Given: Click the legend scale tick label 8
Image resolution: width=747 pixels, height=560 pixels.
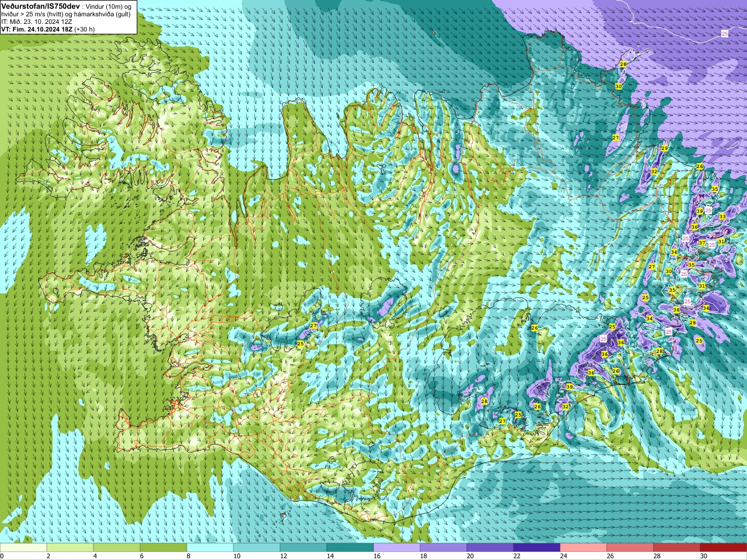Looking at the screenshot, I should click(189, 556).
